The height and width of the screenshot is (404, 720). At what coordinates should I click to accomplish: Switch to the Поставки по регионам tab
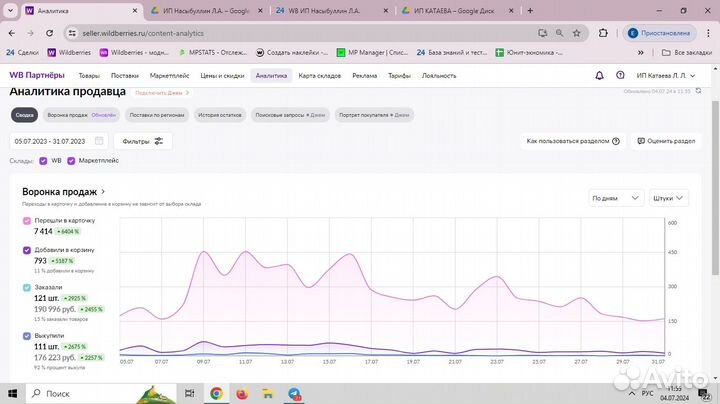tap(157, 115)
